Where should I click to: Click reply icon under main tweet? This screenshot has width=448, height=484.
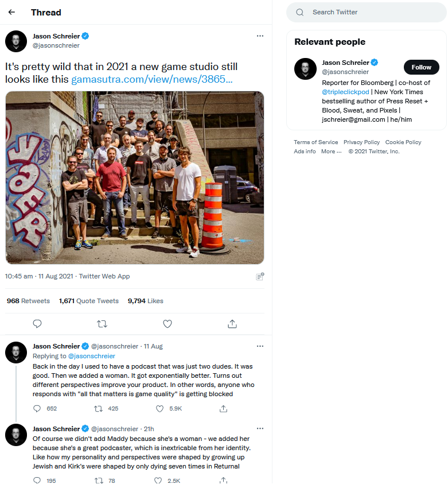click(x=37, y=324)
